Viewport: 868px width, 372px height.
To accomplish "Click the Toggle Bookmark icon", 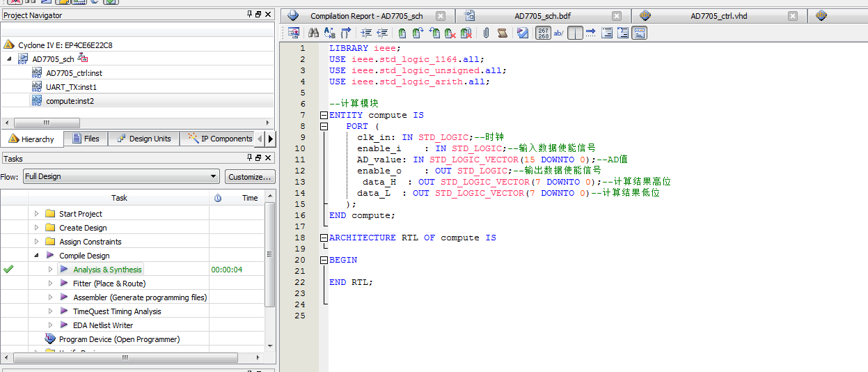I will coord(402,33).
